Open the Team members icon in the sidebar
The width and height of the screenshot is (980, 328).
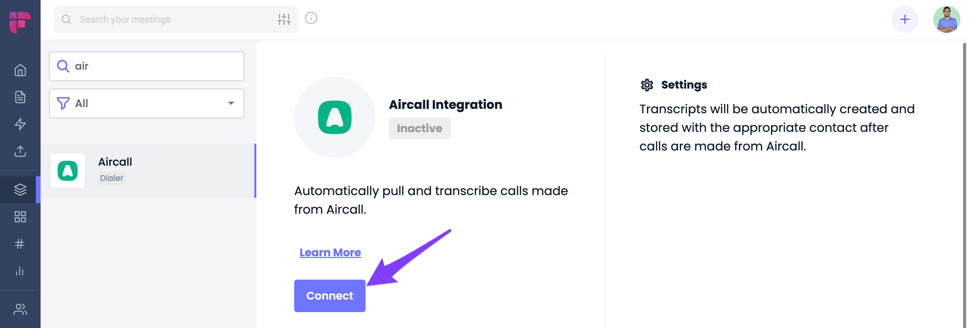point(20,309)
